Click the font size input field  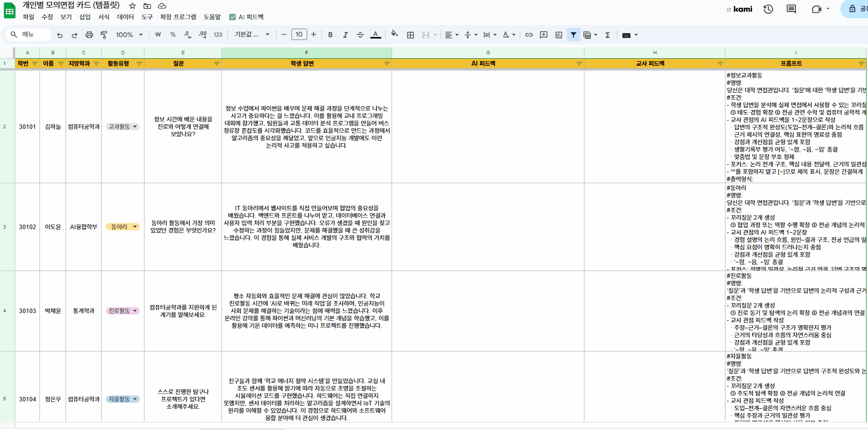[x=299, y=35]
